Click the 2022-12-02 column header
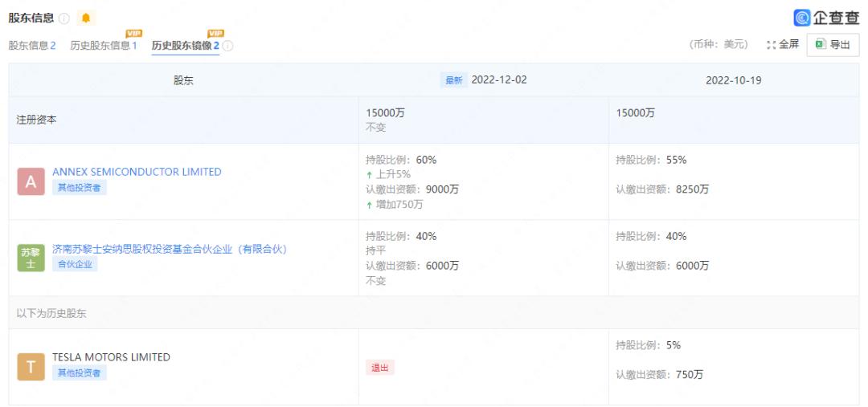 coord(499,79)
